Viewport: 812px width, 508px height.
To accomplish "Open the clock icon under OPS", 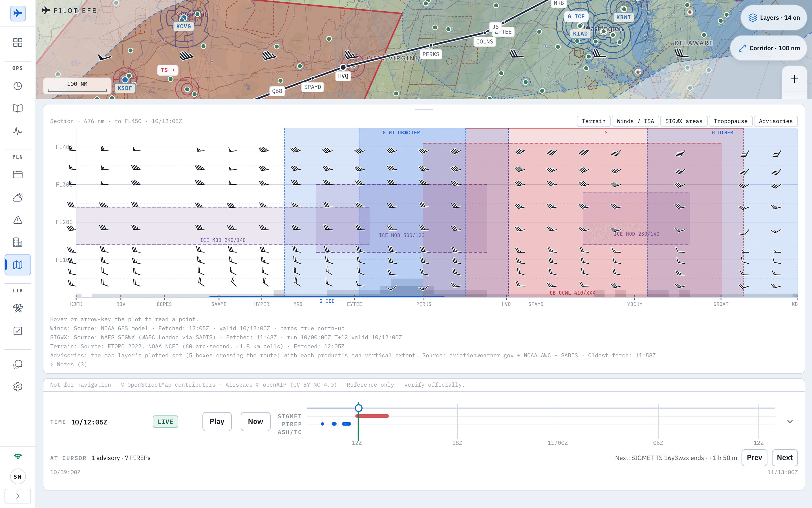I will tap(18, 86).
